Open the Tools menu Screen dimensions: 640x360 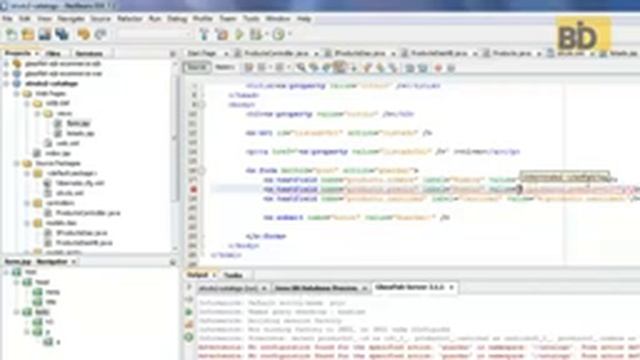251,19
